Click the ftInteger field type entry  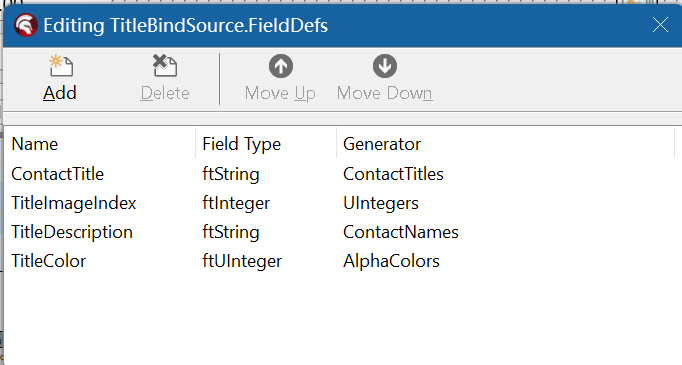click(236, 204)
